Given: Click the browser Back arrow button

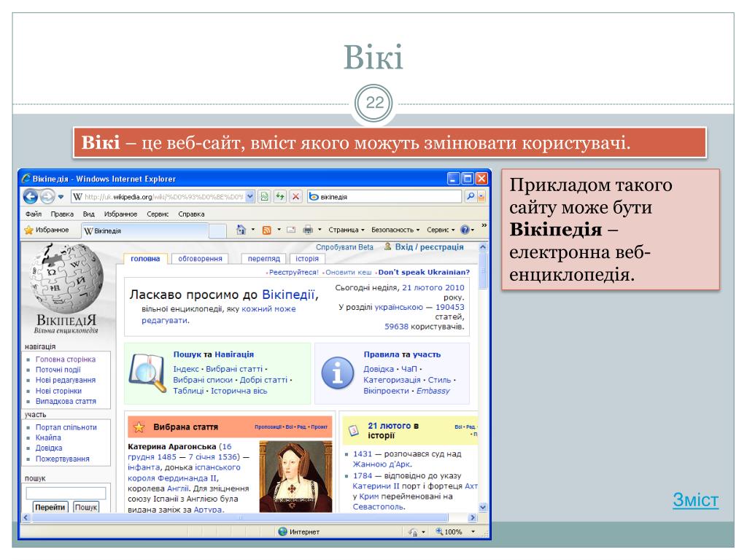Looking at the screenshot, I should 31,196.
